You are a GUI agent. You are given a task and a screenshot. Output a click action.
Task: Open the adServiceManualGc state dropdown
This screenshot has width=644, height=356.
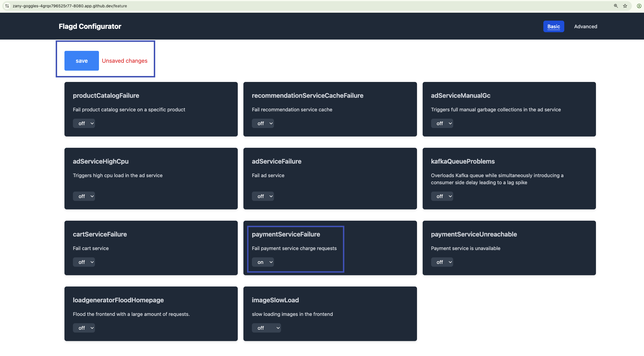[x=442, y=123]
